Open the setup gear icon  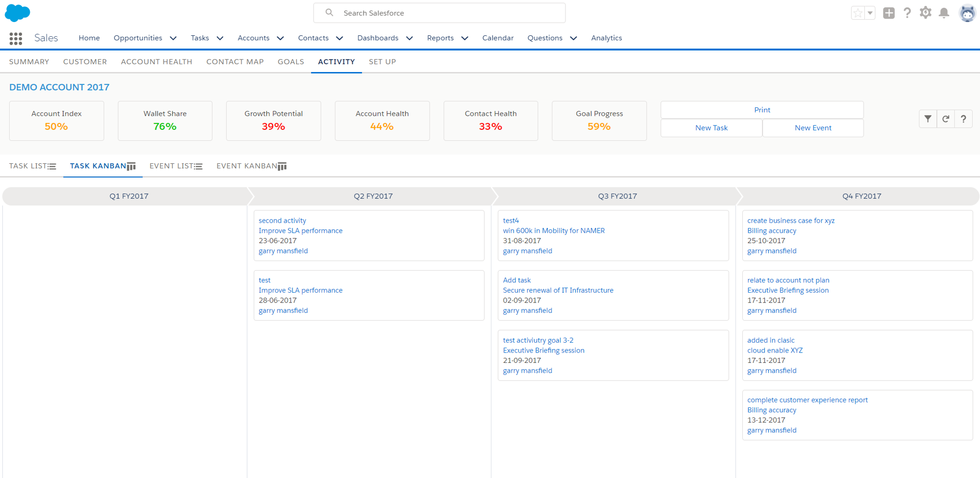click(925, 13)
